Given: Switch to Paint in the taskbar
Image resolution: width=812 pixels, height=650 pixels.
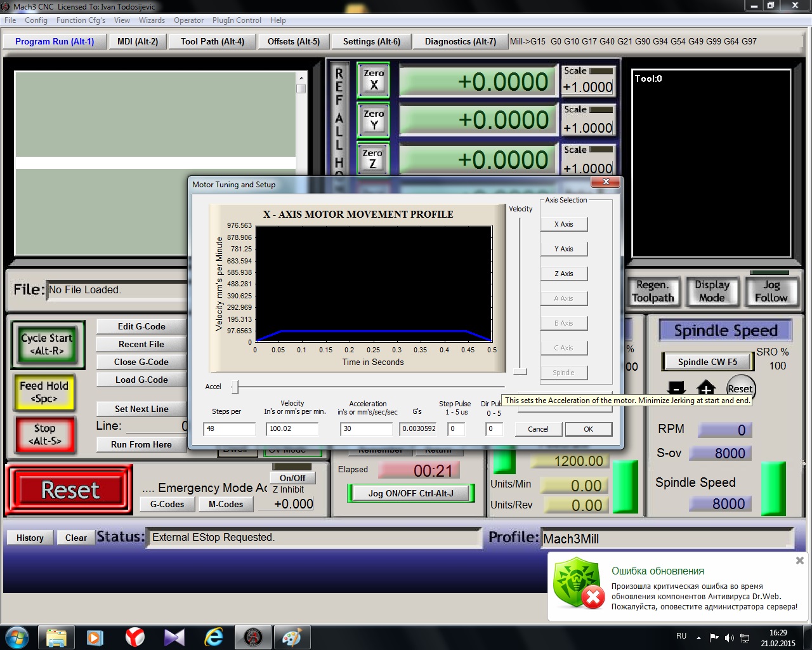Looking at the screenshot, I should [x=292, y=637].
